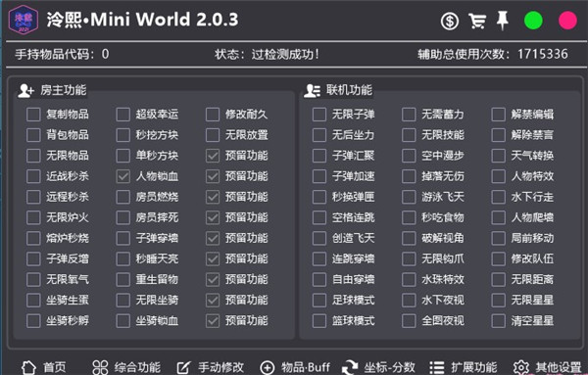Check the 坐骑秒孵 box
Screen dimensions: 588x375
33,320
